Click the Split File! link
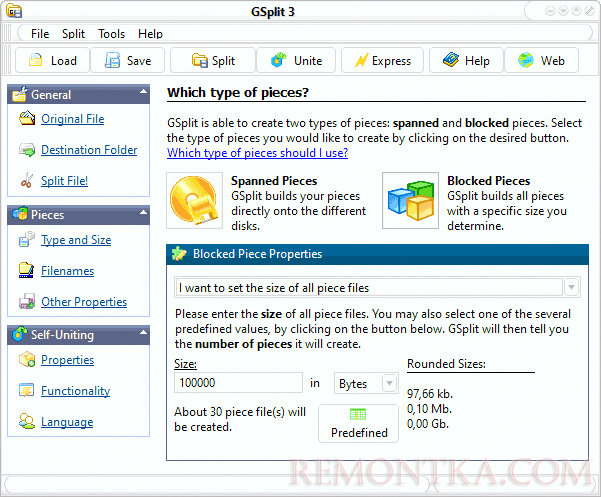The height and width of the screenshot is (497, 601). 64,180
